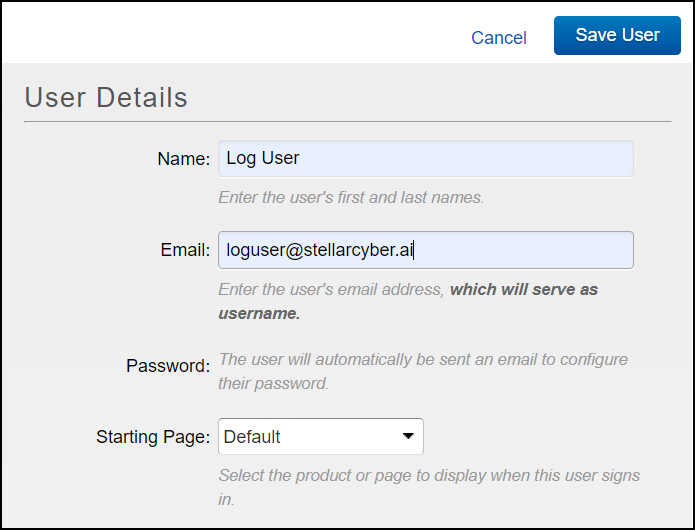Click the Starting Page label
Viewport: 695px width, 530px height.
click(x=152, y=437)
